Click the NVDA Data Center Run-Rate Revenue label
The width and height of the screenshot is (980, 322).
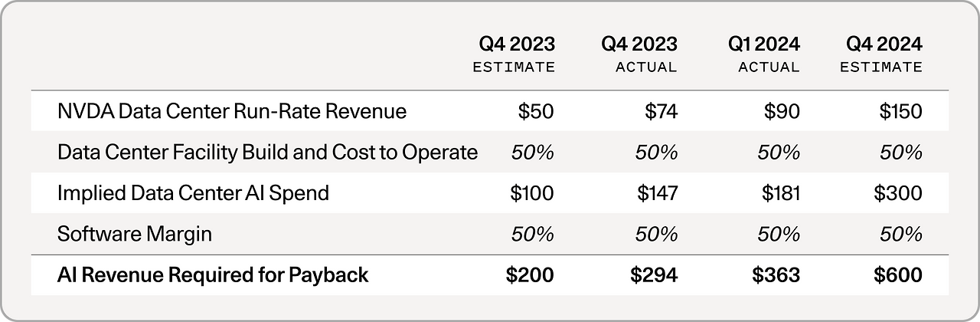click(231, 111)
